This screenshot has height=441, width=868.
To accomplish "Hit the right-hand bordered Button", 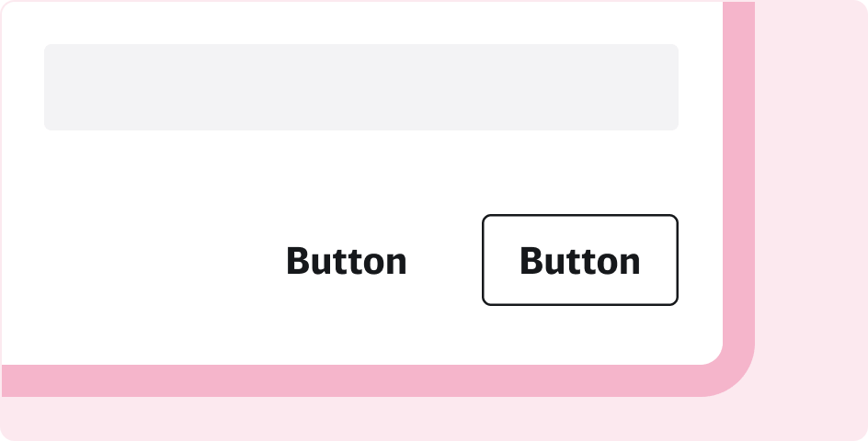I will click(579, 260).
